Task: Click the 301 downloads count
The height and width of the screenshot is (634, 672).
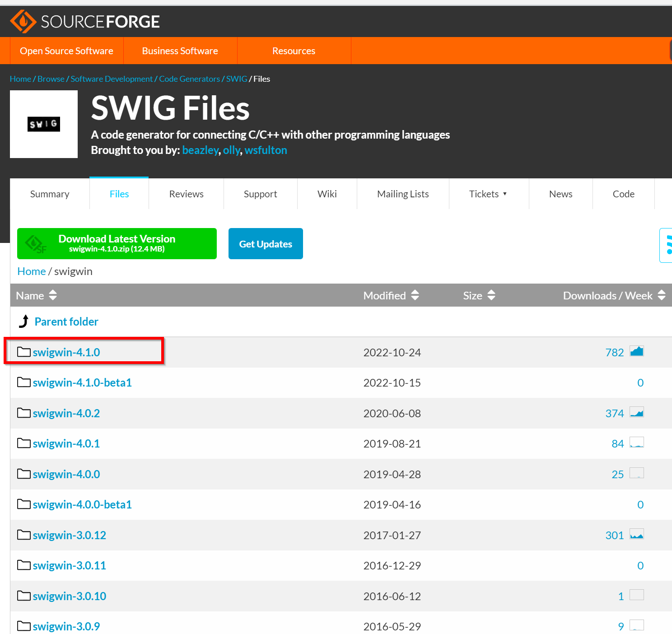Action: coord(615,535)
